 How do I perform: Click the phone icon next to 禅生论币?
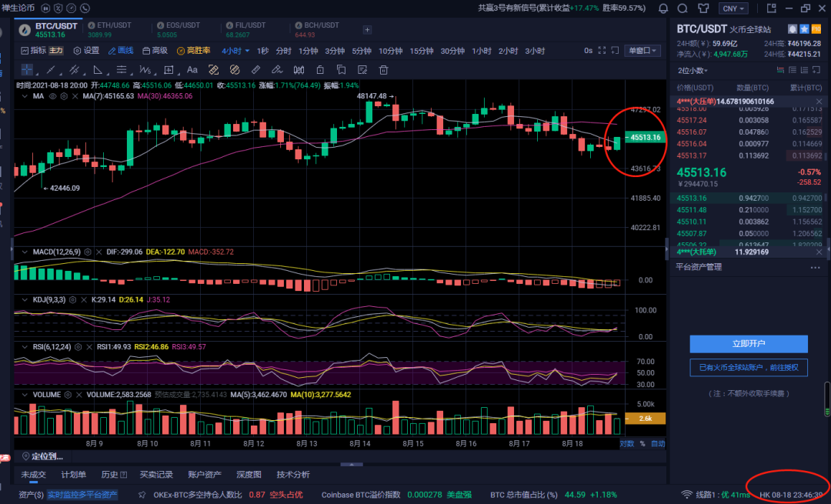click(85, 8)
